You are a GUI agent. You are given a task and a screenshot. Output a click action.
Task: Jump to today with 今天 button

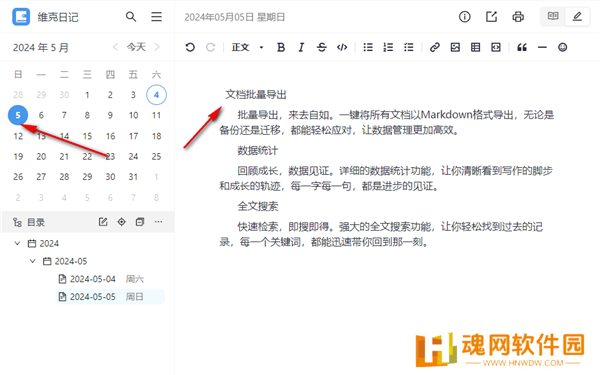(136, 47)
